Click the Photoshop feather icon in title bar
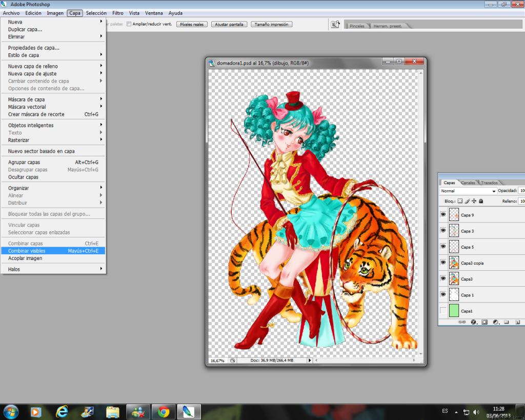Screen dimensions: 525x420 tap(4, 4)
